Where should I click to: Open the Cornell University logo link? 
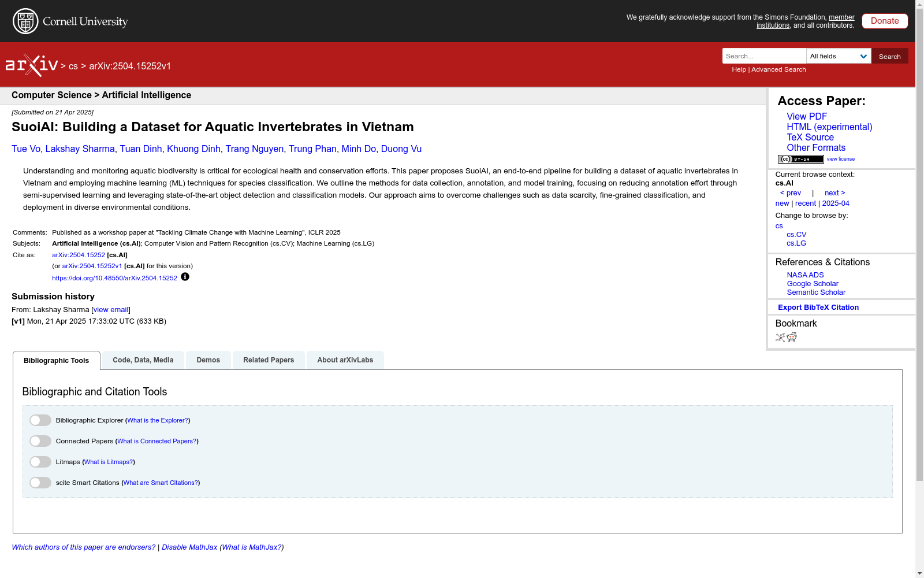point(70,21)
